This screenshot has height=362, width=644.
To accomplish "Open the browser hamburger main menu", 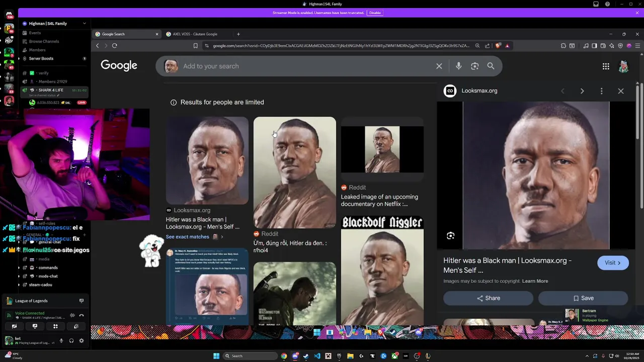I will [x=637, y=46].
